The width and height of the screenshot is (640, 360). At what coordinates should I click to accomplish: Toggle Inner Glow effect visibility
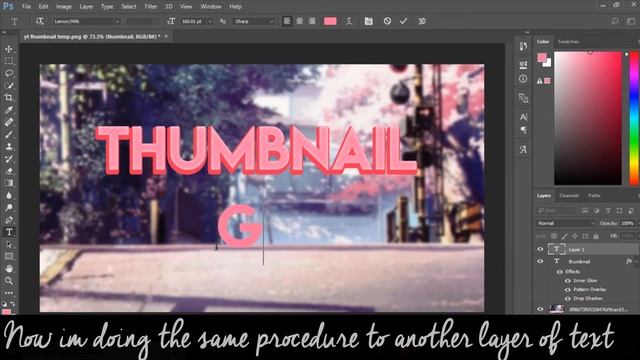coord(567,281)
